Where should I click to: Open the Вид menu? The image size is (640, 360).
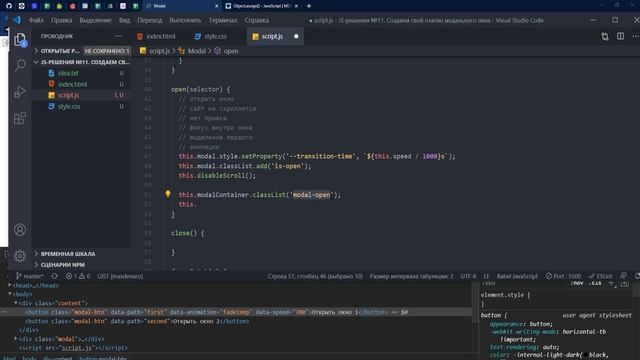coord(124,20)
